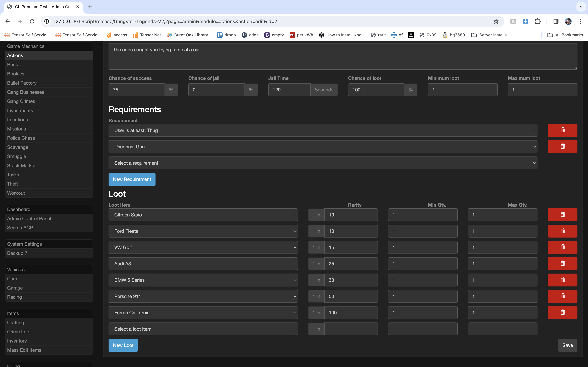
Task: Remove the Ferrari California loot row
Action: pyautogui.click(x=562, y=313)
